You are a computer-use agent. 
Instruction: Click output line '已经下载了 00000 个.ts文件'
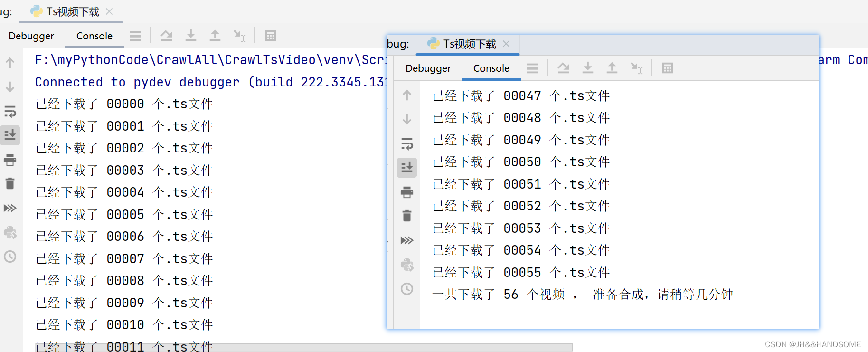(124, 104)
